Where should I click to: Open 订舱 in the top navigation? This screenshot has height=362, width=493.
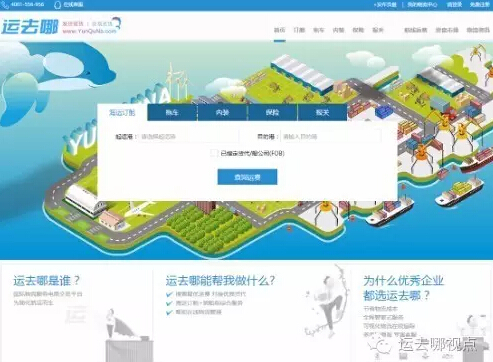[299, 30]
